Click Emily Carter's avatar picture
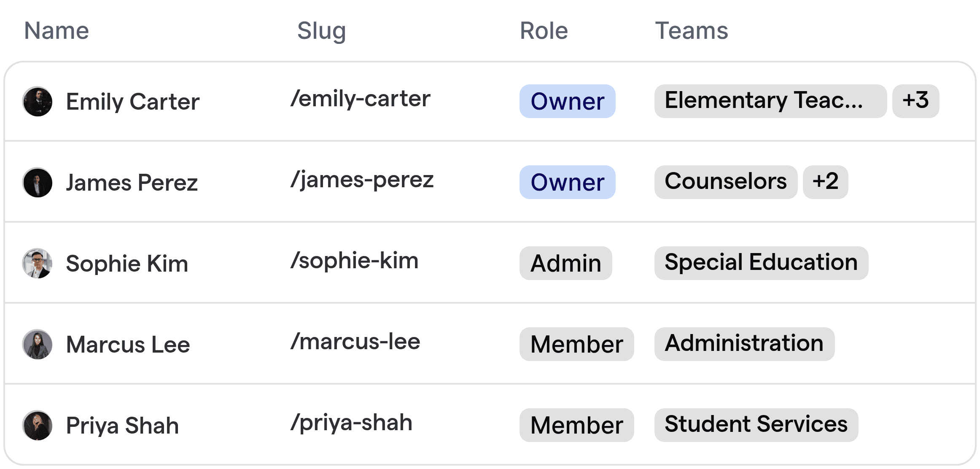 (38, 102)
